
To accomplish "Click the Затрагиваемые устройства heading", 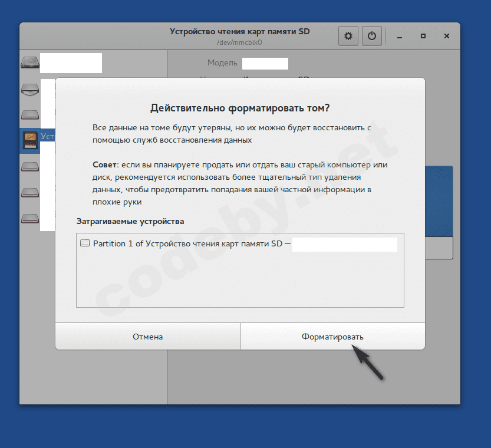I will point(130,221).
